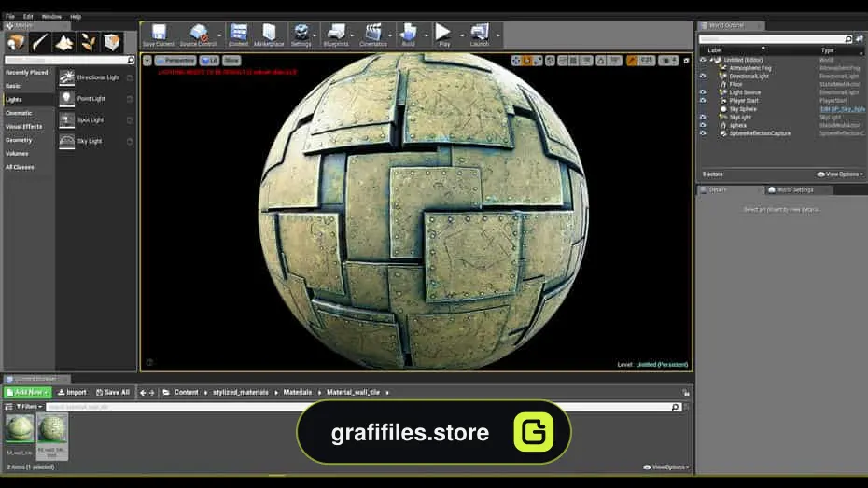The image size is (868, 488).
Task: Select the Foliage mode icon
Action: click(x=88, y=42)
